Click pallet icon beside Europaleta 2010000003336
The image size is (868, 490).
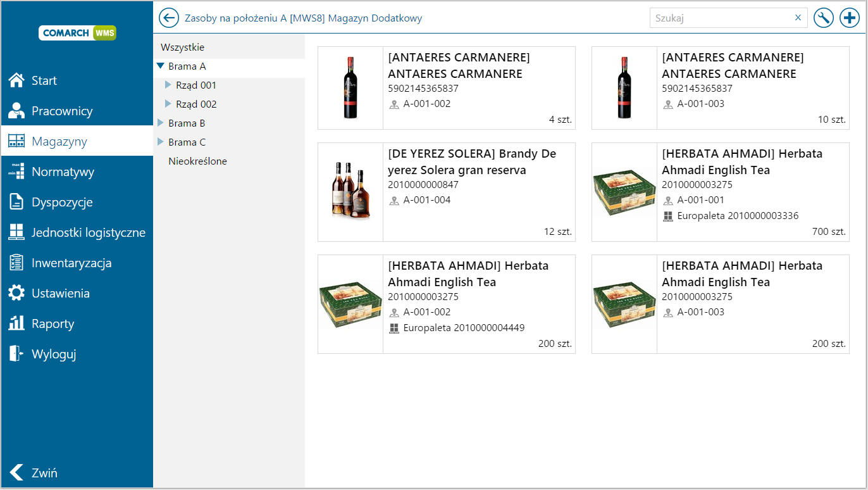[668, 217]
